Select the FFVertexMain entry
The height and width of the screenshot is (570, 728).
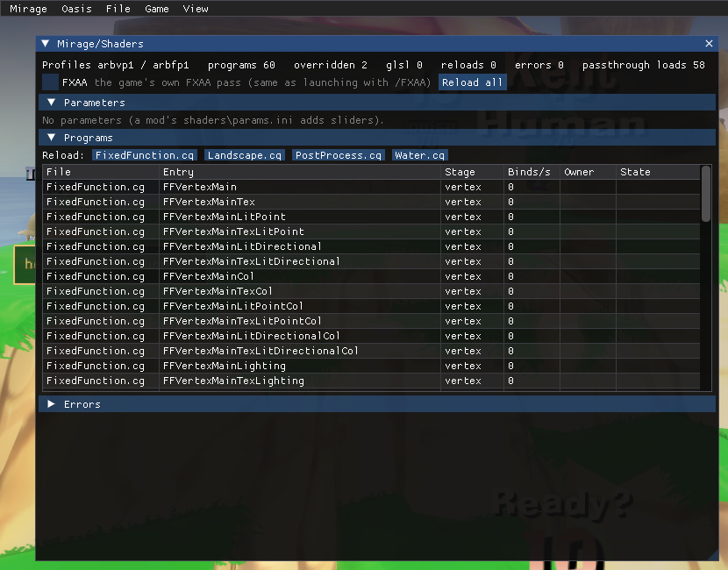point(200,187)
